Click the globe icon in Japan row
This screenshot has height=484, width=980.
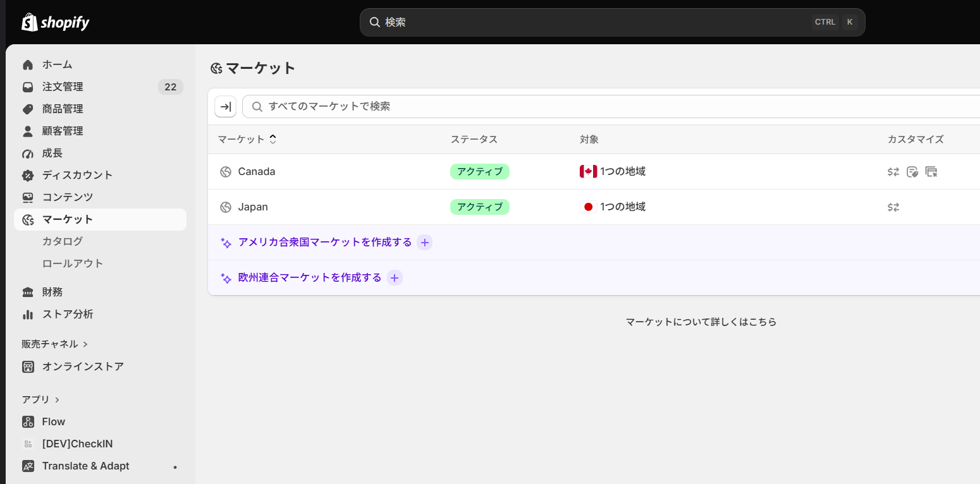pyautogui.click(x=226, y=207)
